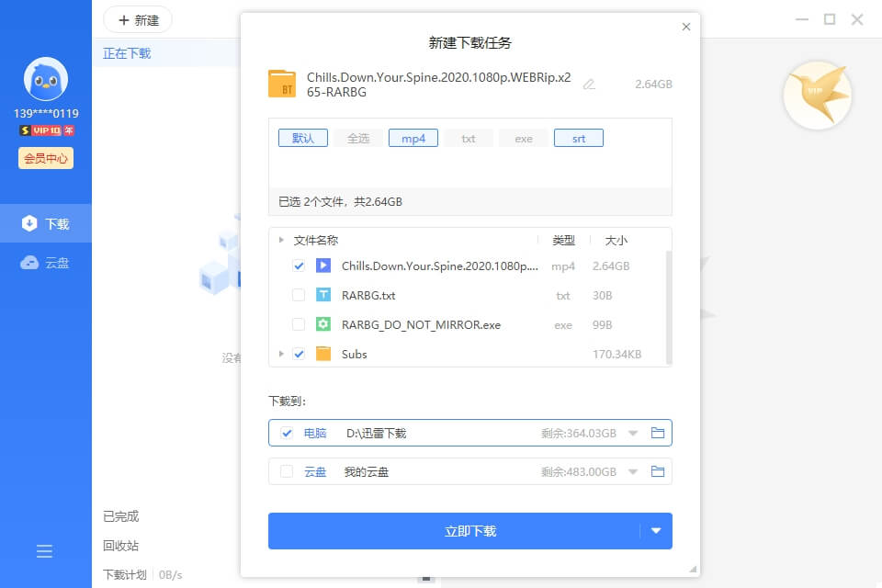Click the dialog resize grip corner
The width and height of the screenshot is (882, 588).
[x=693, y=570]
